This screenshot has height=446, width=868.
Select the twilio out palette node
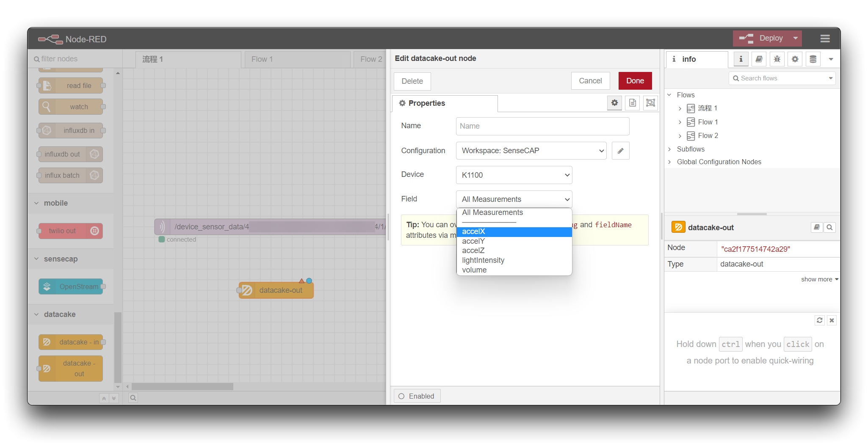click(71, 231)
